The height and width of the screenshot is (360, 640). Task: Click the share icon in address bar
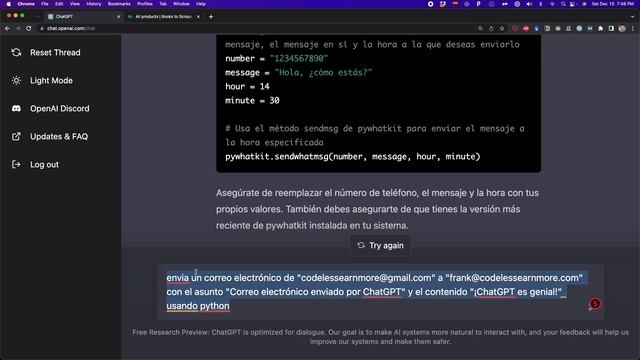click(491, 28)
